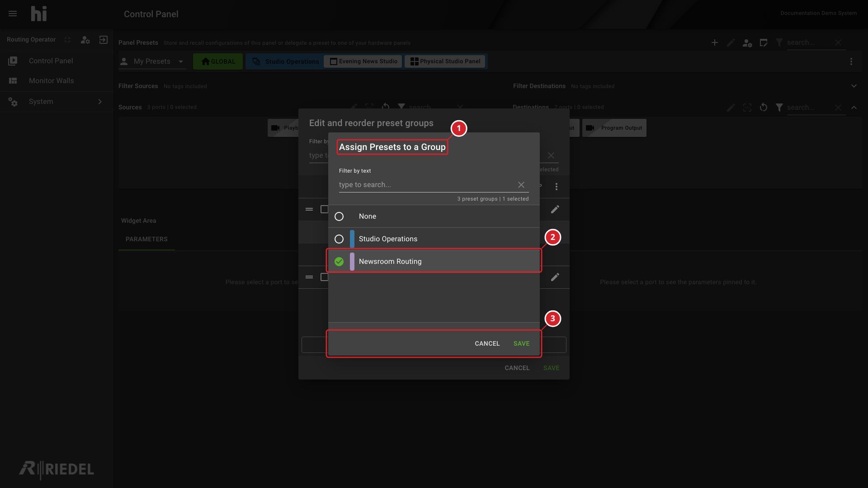Clear the preset groups dialog filter text
Screen dimensions: 868x488
point(551,155)
